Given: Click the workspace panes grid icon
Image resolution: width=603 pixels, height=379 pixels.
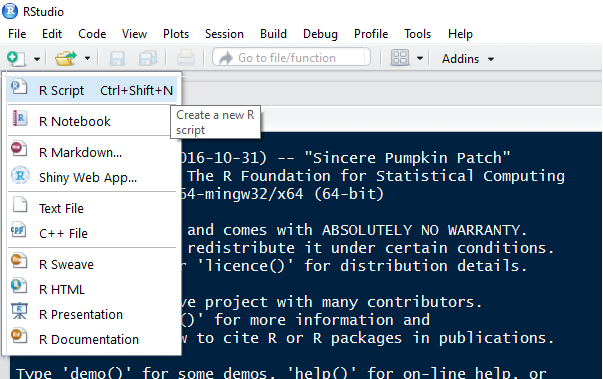Looking at the screenshot, I should (400, 58).
